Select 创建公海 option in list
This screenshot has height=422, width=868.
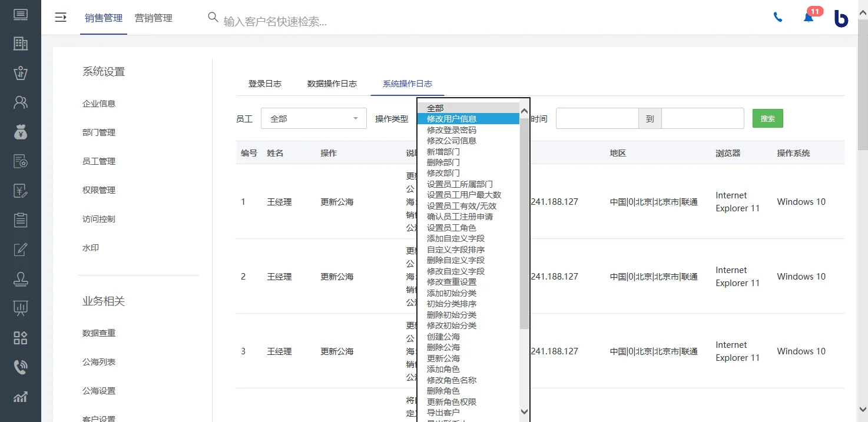468,337
